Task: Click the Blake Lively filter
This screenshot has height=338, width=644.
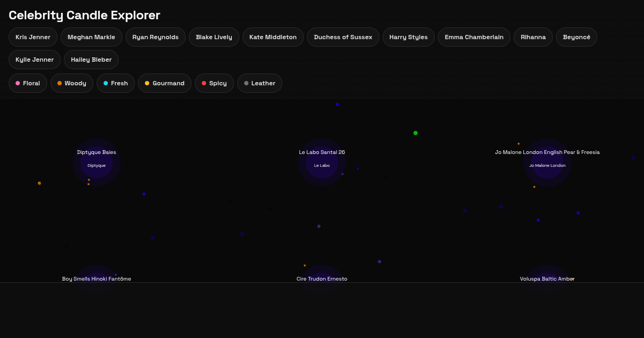Action: point(214,37)
